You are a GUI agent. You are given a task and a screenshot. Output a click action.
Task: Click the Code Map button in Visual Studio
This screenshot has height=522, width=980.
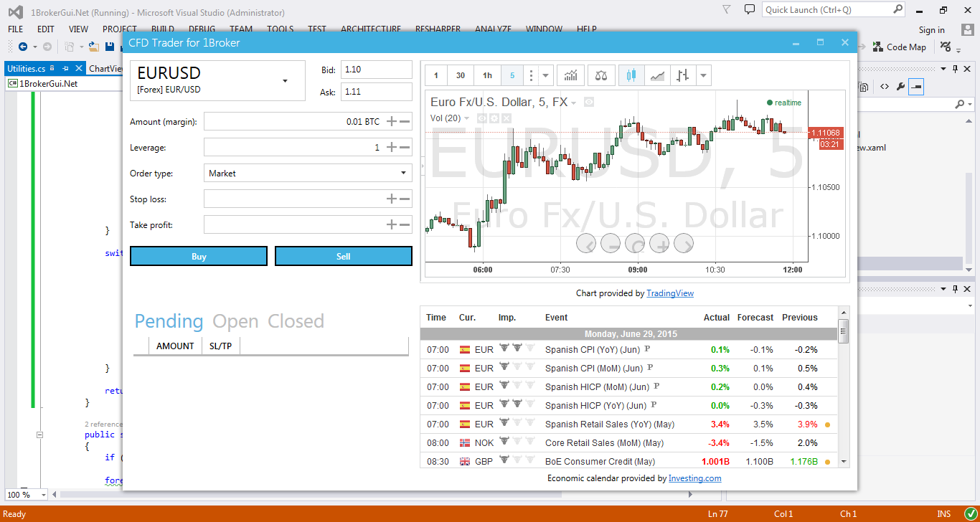pyautogui.click(x=899, y=47)
